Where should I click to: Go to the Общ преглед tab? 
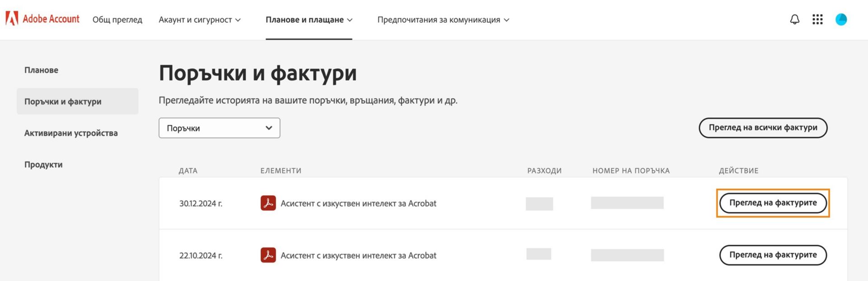click(x=117, y=20)
